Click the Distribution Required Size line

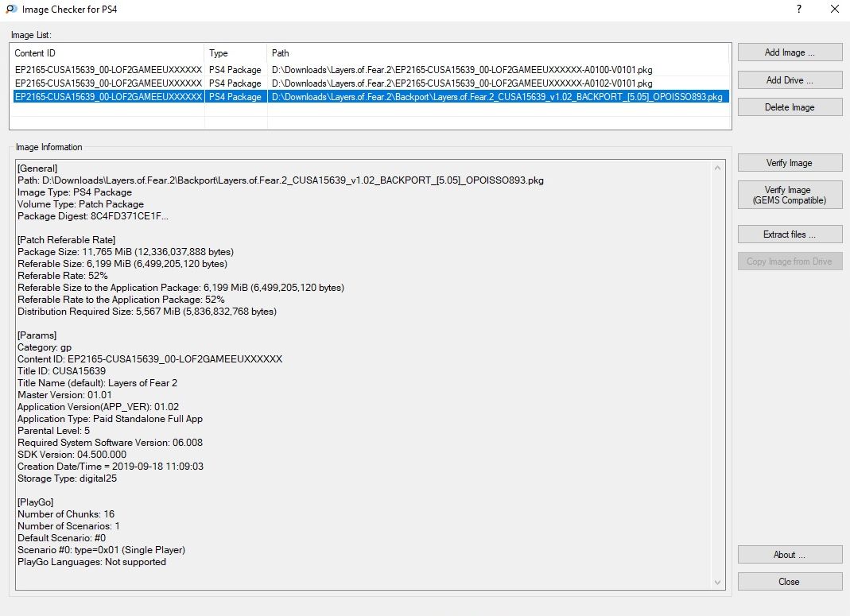click(147, 312)
